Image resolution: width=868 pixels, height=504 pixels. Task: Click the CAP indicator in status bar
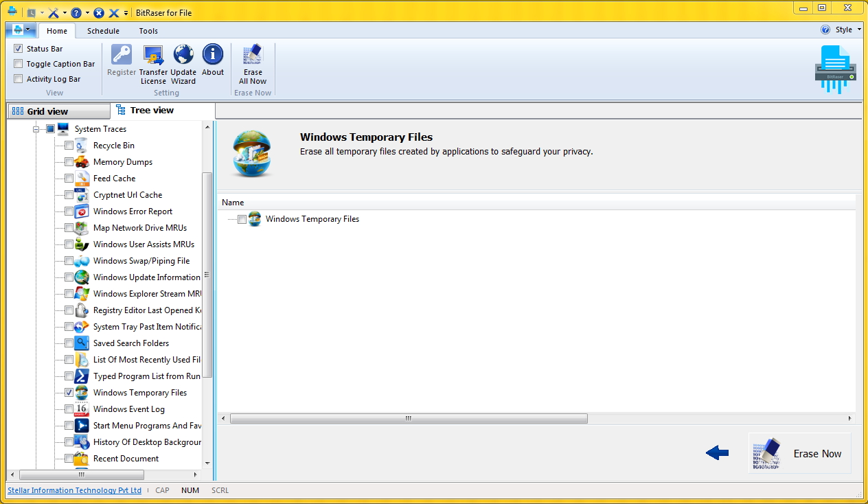point(162,490)
